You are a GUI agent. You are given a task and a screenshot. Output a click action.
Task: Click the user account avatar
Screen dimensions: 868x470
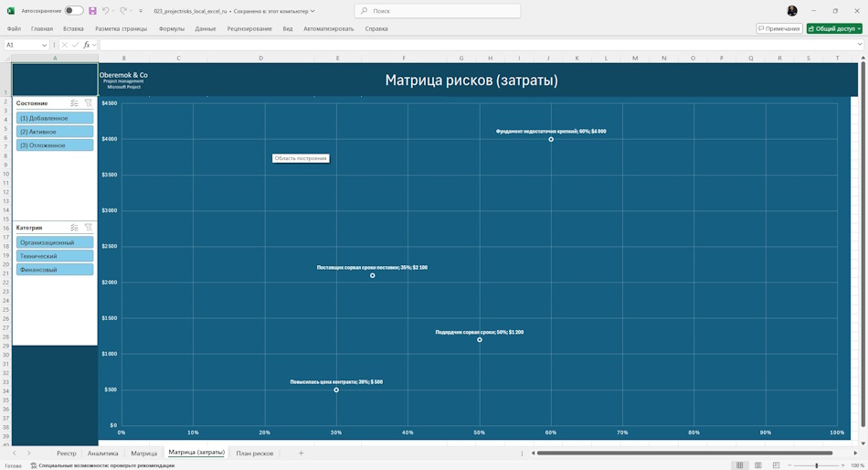[x=792, y=11]
